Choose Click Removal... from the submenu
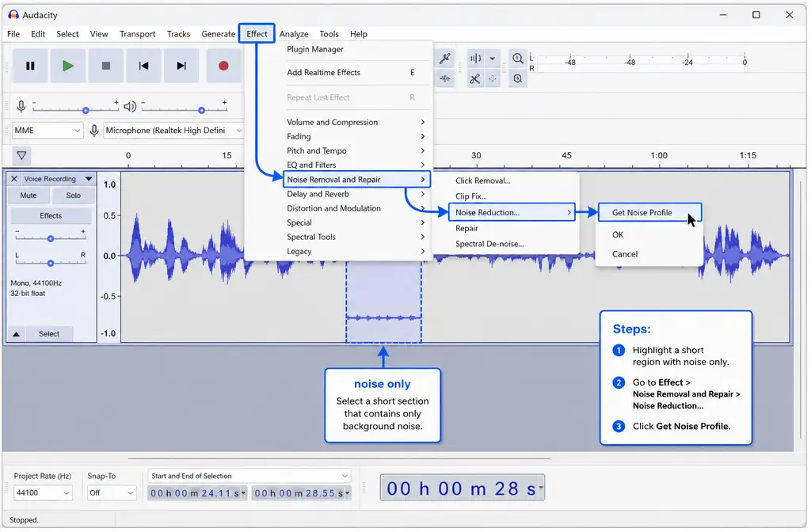 tap(483, 180)
